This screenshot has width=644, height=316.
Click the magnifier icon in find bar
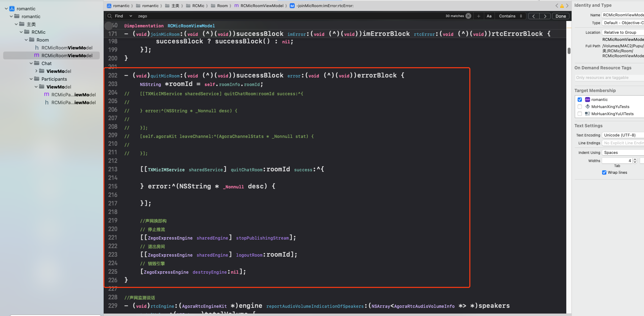(x=110, y=16)
